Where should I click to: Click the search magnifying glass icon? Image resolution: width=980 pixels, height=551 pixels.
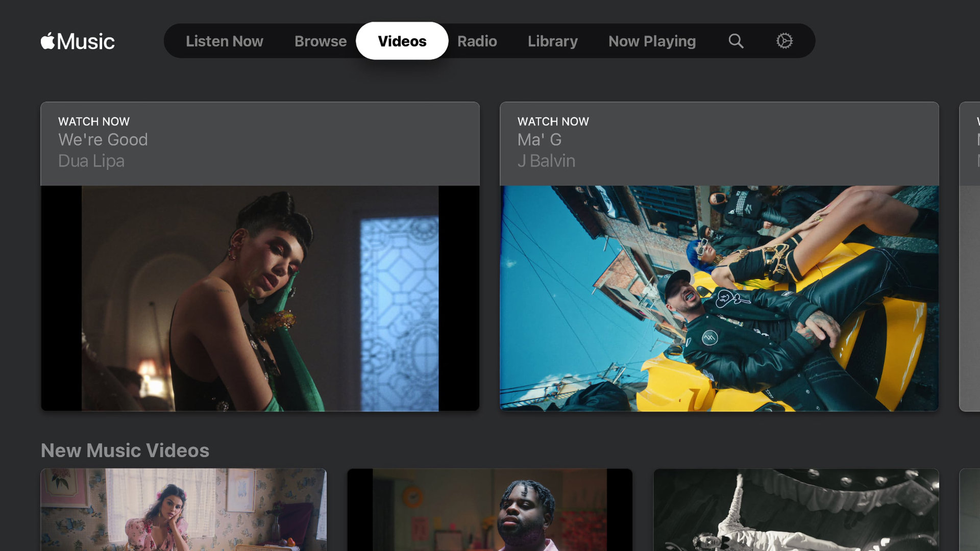click(736, 41)
